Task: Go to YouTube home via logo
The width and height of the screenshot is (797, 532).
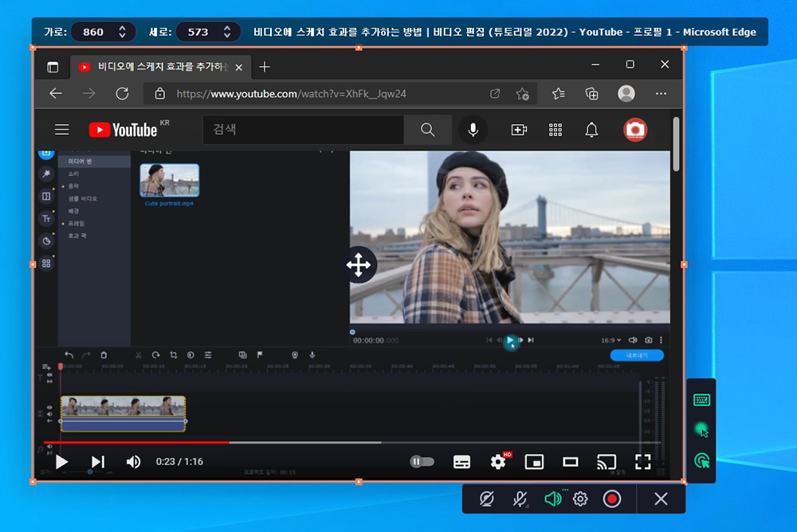Action: click(x=124, y=130)
